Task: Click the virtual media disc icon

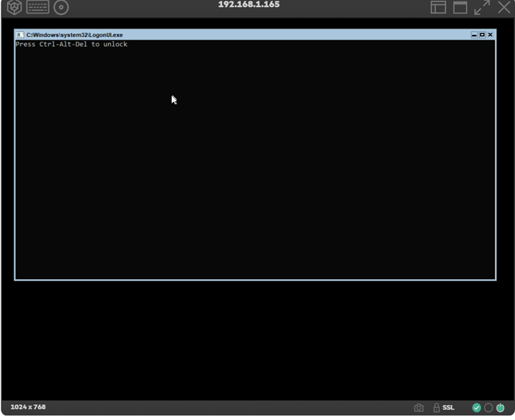Action: 61,8
